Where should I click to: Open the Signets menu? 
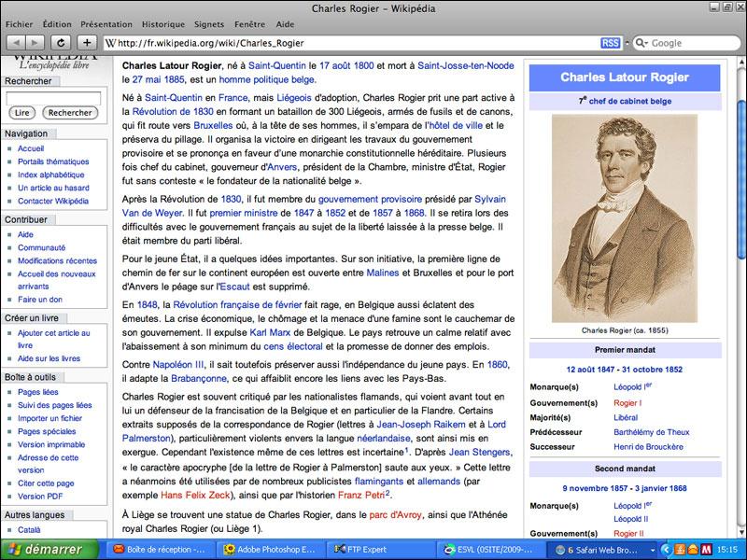click(208, 24)
